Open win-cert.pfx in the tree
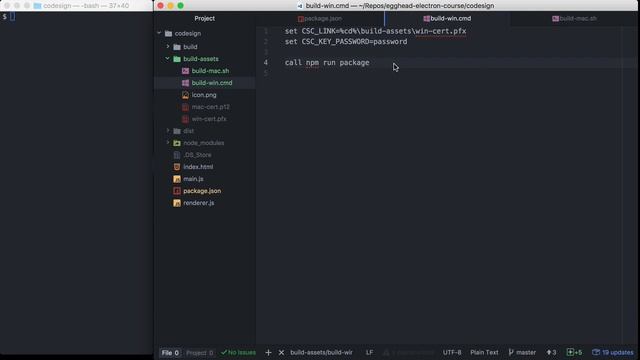 coord(209,119)
